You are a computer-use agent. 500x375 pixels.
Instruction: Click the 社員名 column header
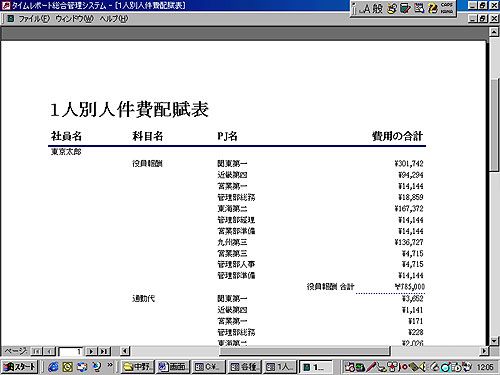[66, 136]
